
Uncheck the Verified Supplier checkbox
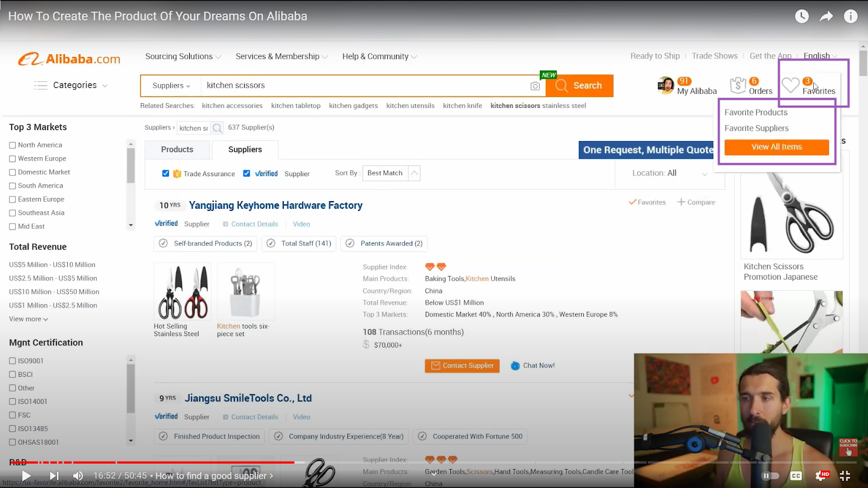tap(246, 174)
